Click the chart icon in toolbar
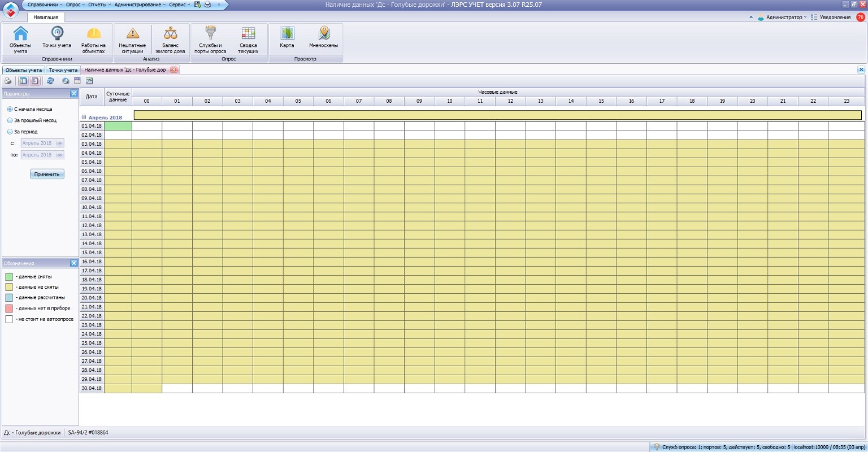Image resolution: width=868 pixels, height=452 pixels. [89, 81]
